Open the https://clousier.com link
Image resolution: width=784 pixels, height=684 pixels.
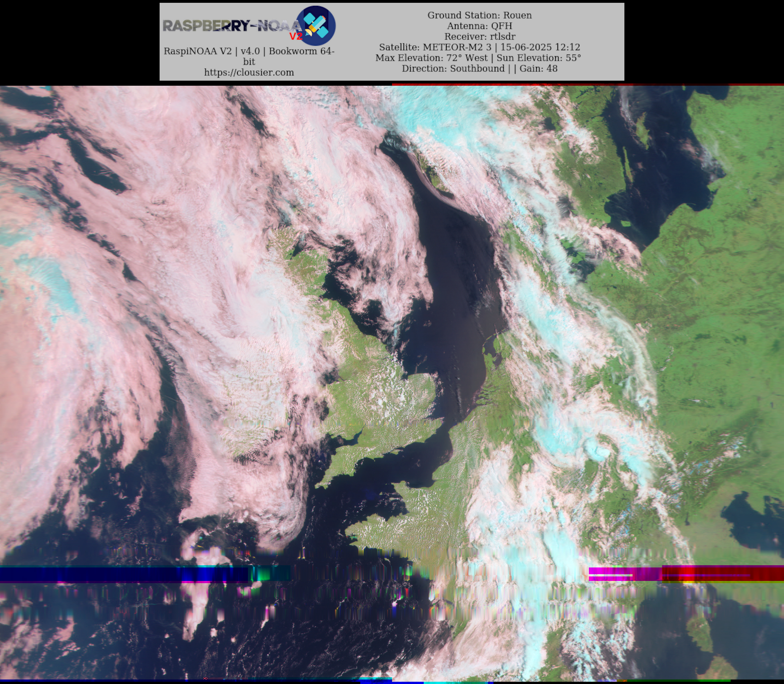point(249,73)
